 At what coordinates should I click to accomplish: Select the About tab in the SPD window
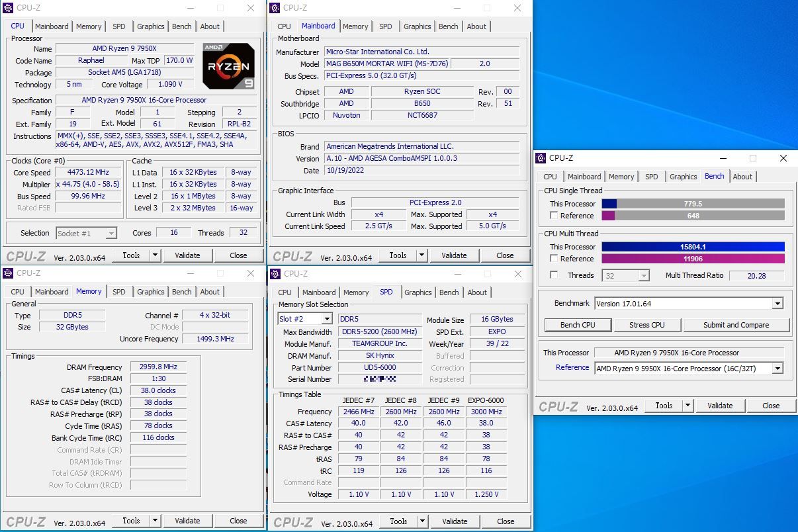pos(477,292)
